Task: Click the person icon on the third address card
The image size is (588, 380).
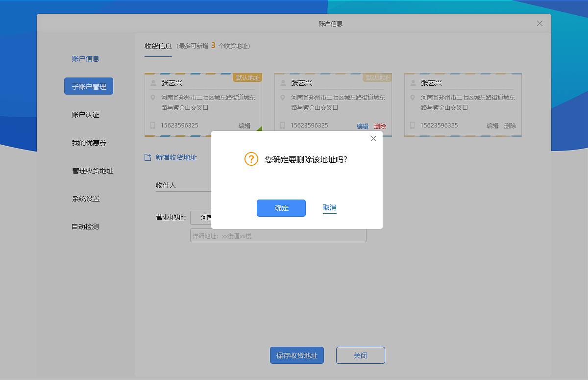Action: [412, 82]
